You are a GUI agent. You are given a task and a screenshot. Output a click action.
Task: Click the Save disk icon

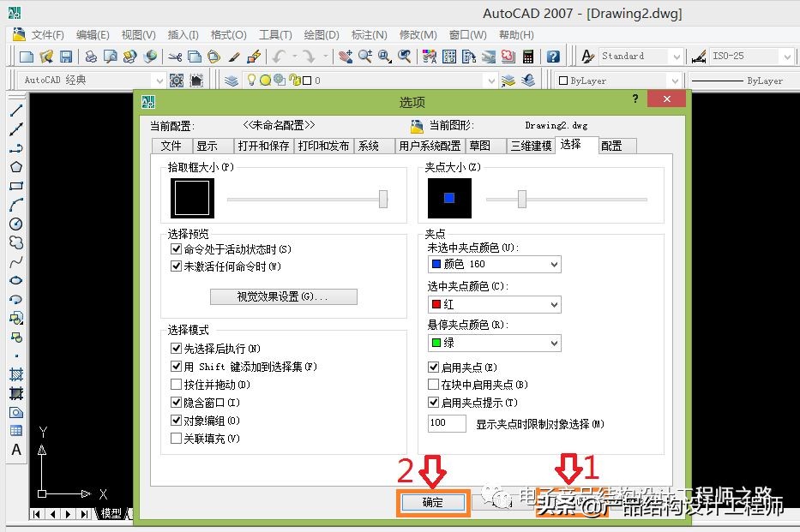point(66,57)
